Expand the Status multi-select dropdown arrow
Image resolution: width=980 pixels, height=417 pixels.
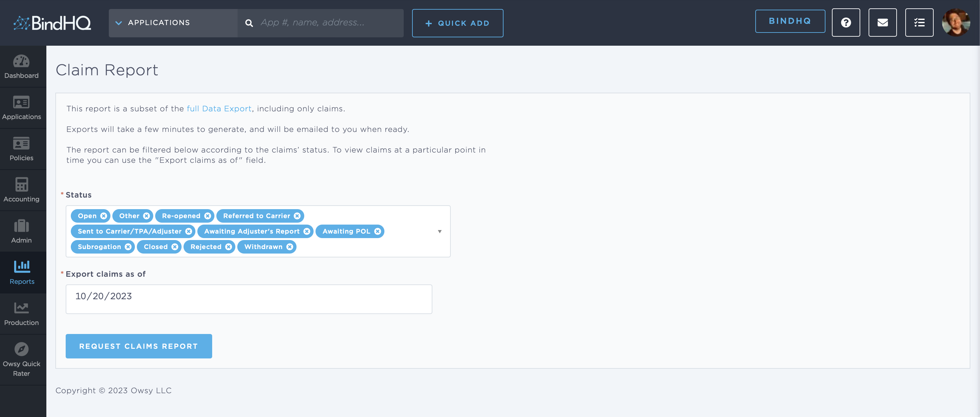pos(439,231)
